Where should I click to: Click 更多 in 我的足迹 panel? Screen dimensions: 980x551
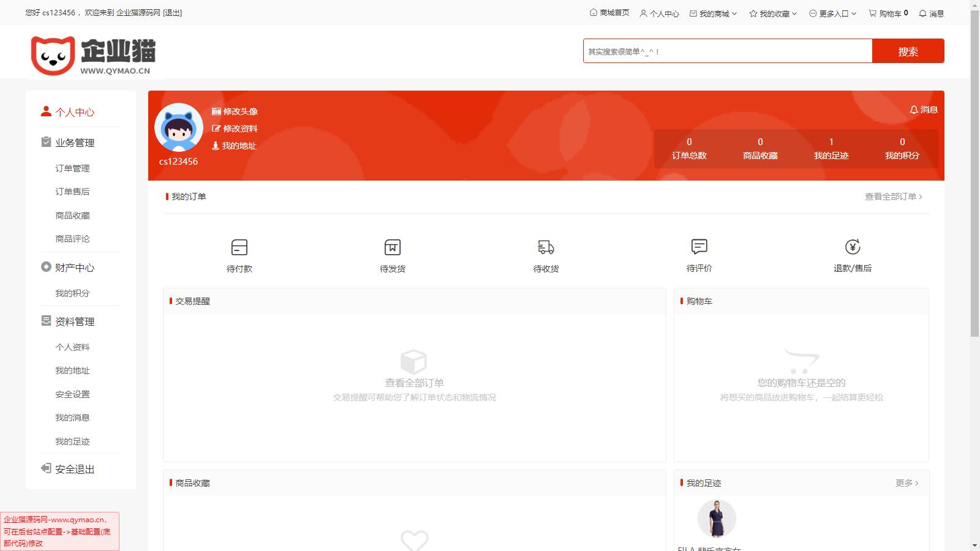(907, 483)
